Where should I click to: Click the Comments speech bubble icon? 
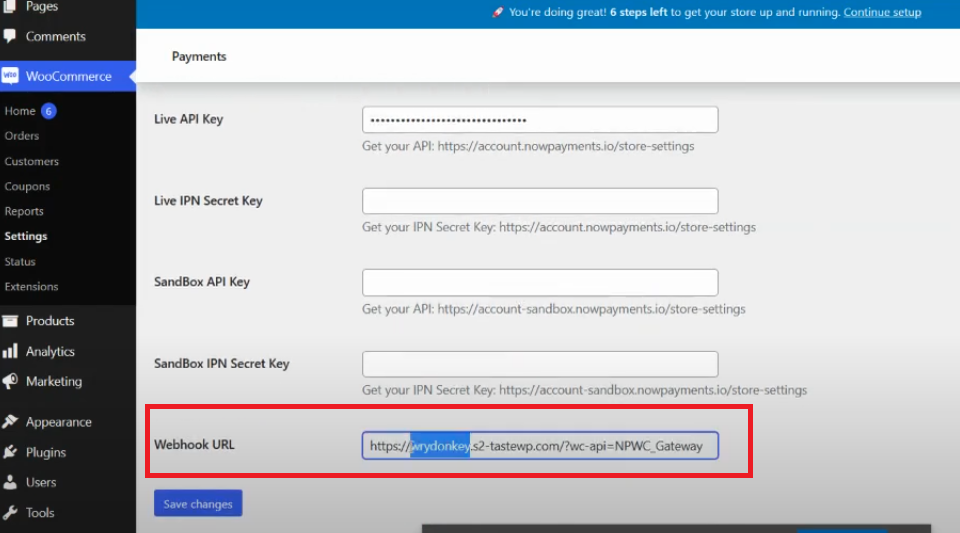pos(11,36)
